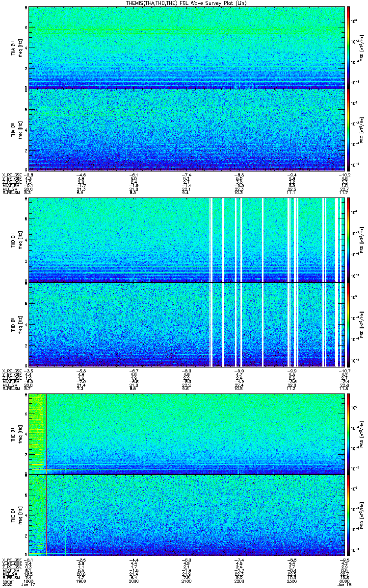Click inside the THA B∥ spectrogram panel
This screenshot has width=368, height=588.
pos(187,130)
